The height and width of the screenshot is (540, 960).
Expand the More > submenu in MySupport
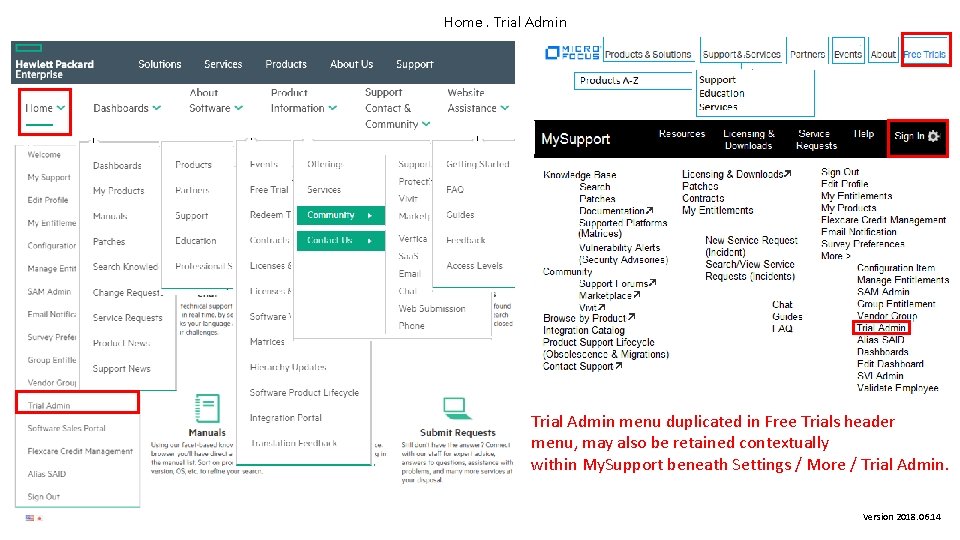(836, 256)
